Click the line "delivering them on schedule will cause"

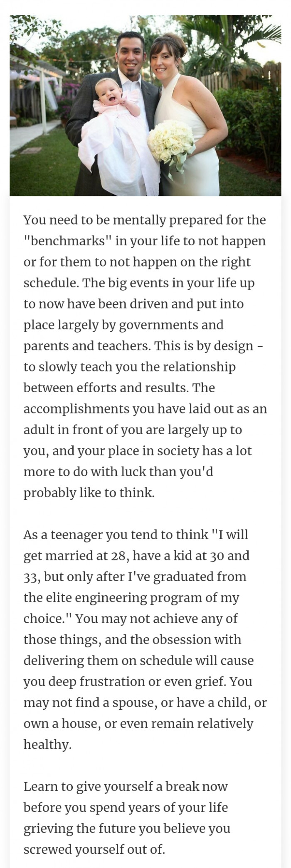point(138,660)
